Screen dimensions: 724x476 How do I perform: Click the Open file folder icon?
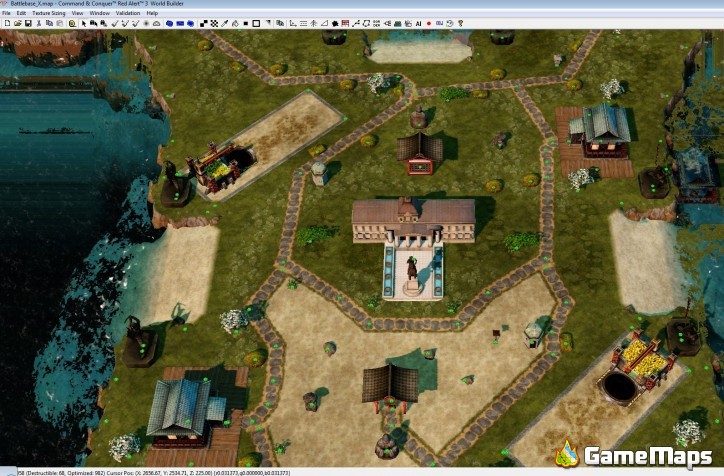point(18,23)
